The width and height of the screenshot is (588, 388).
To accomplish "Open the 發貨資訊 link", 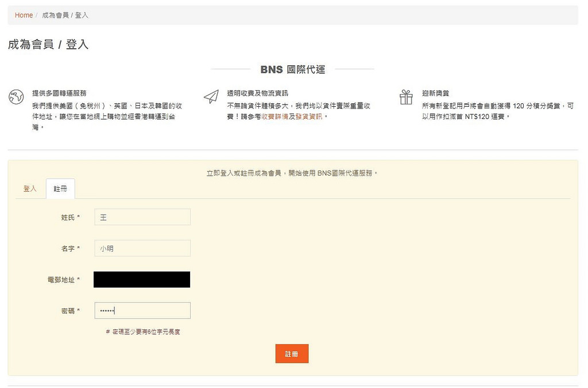I will click(x=310, y=117).
